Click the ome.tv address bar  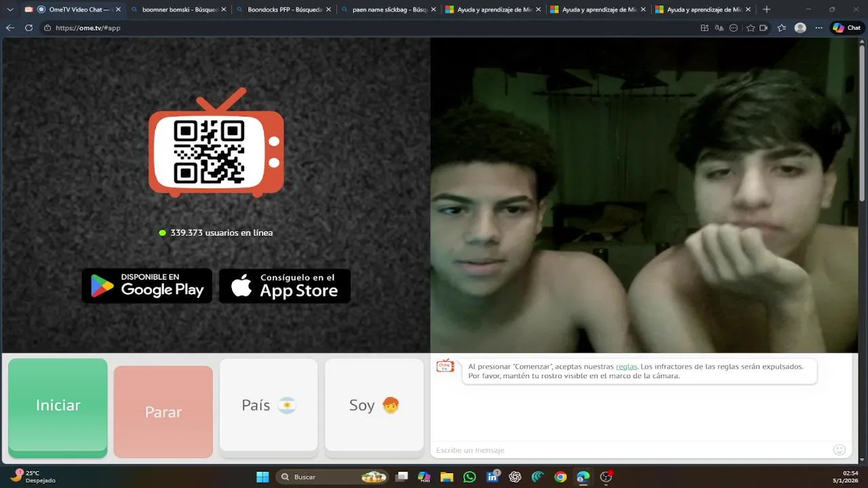click(x=366, y=28)
